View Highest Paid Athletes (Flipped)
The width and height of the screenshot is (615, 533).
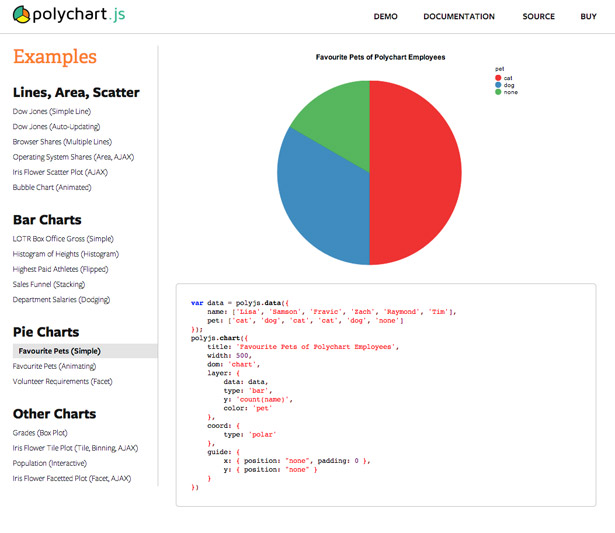click(x=60, y=269)
